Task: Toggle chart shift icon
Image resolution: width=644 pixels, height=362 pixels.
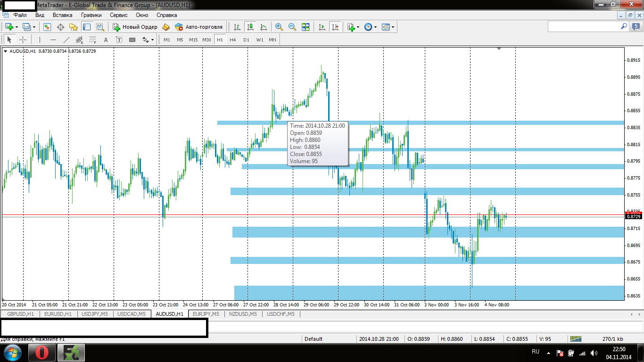Action: click(x=335, y=27)
